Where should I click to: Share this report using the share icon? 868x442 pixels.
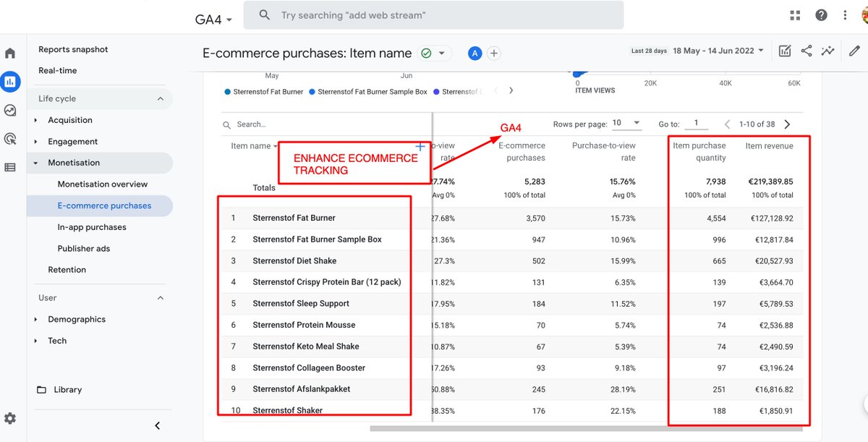tap(806, 51)
